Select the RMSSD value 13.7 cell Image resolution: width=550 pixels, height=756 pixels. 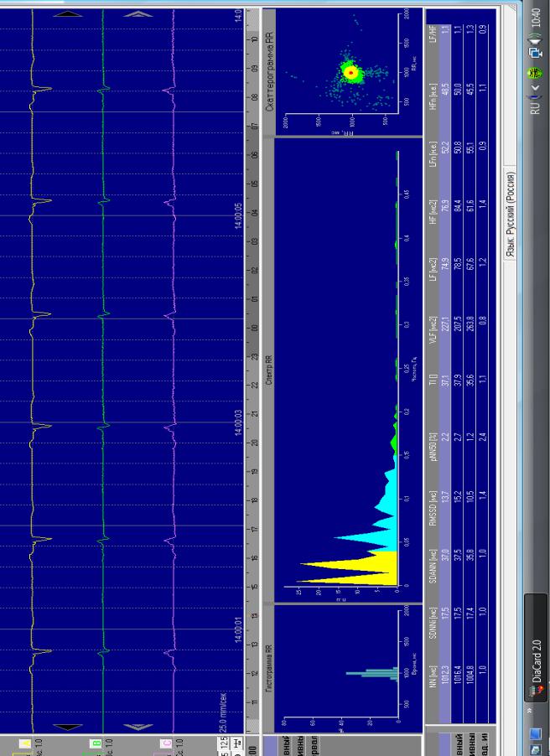coord(445,495)
